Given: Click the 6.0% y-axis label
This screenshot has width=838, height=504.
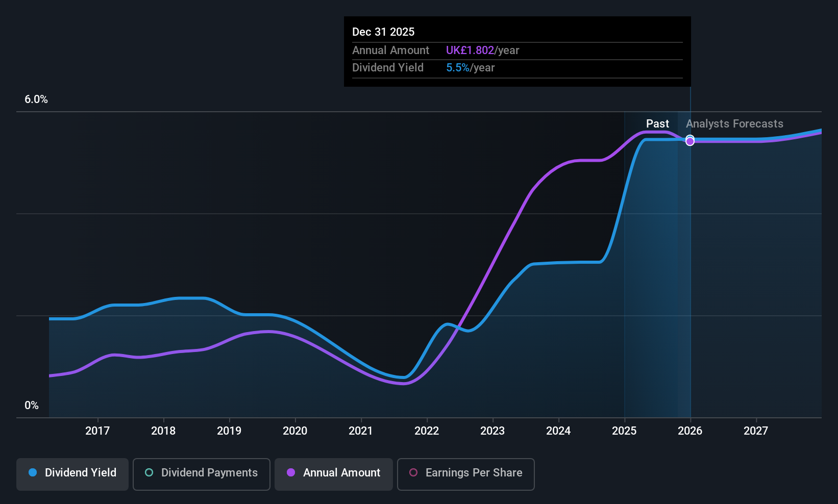Looking at the screenshot, I should click(x=36, y=99).
